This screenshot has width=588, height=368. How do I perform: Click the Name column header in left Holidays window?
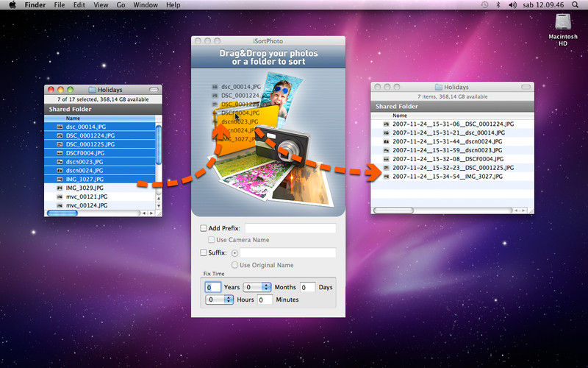[x=73, y=118]
